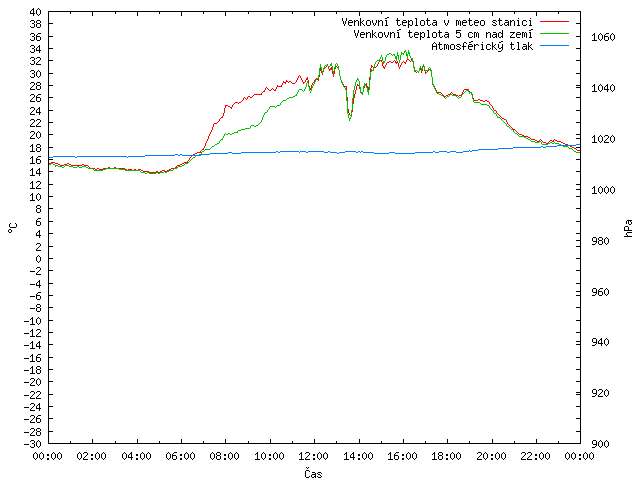The height and width of the screenshot is (480, 640).
Task: Click the '°C' left axis label
Action: point(13,228)
